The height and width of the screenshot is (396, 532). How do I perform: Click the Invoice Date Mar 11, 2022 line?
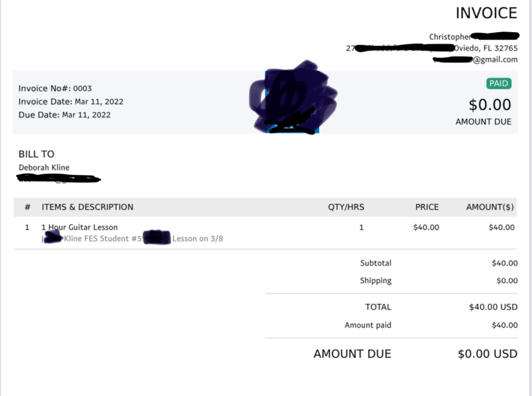tap(71, 101)
